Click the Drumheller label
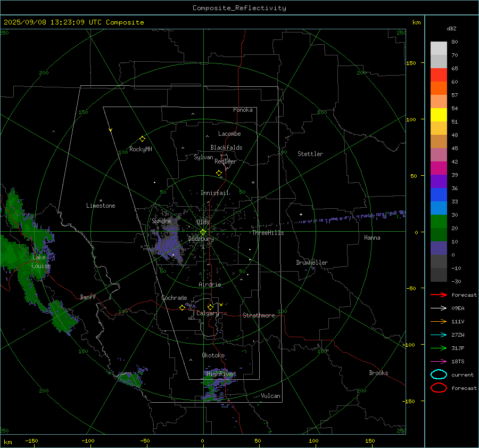Image resolution: width=479 pixels, height=448 pixels. click(312, 263)
